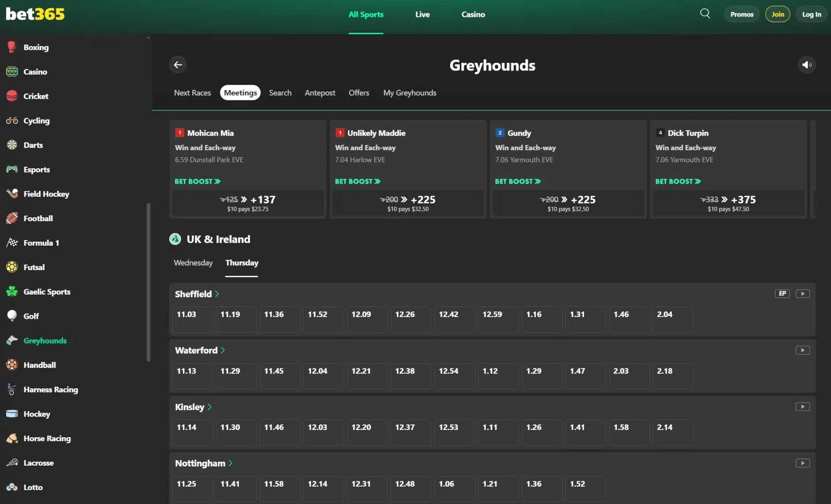
Task: Select the Offers tab
Action: pos(359,93)
